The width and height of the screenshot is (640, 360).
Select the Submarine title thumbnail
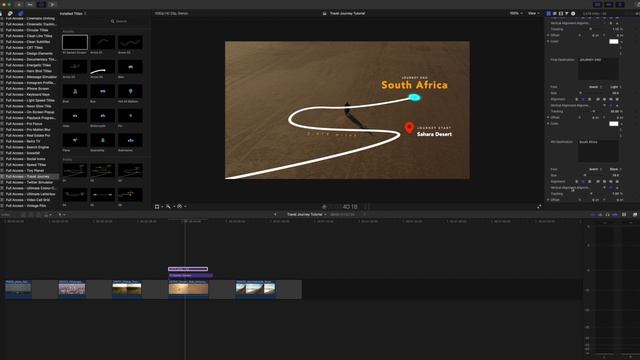click(x=130, y=140)
